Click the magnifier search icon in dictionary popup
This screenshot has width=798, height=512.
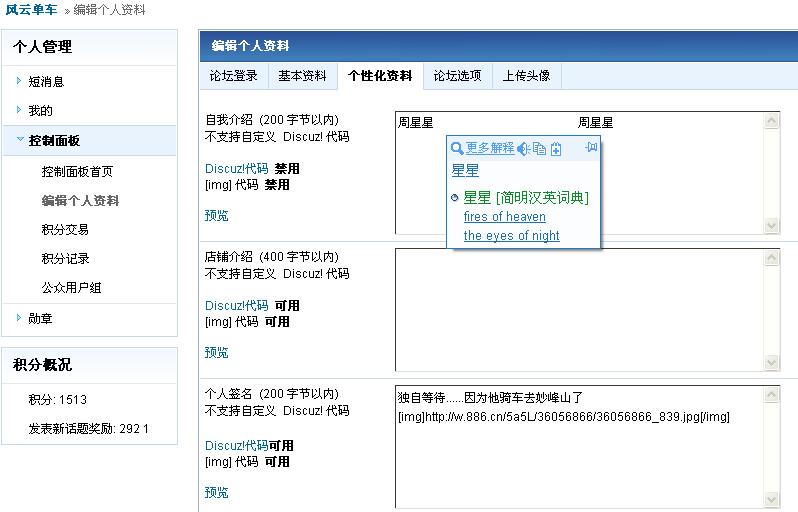pos(457,148)
